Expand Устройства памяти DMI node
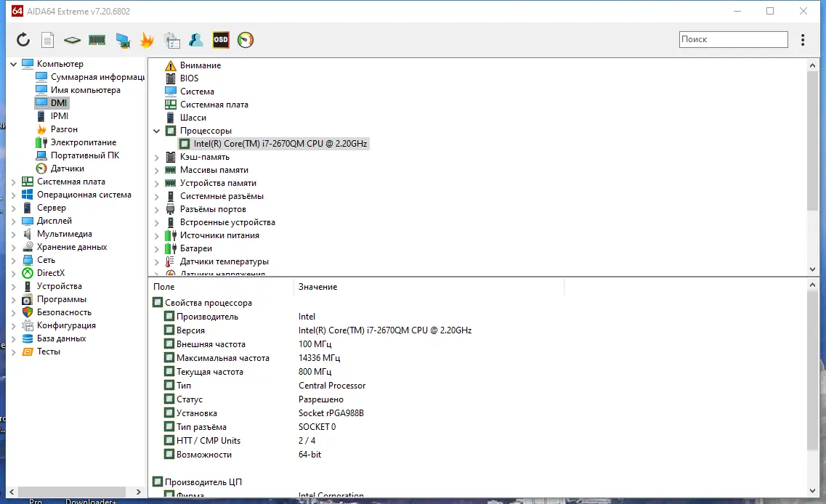This screenshot has height=504, width=826. [x=156, y=183]
